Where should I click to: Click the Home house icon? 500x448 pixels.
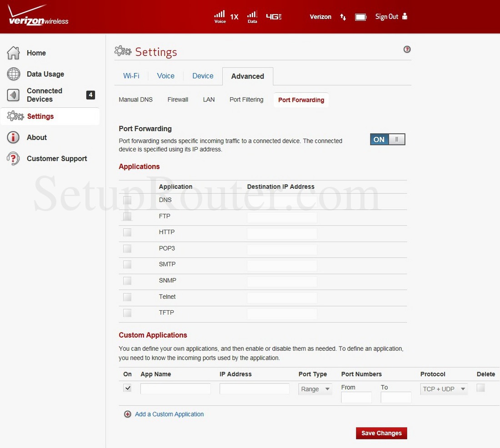point(13,53)
